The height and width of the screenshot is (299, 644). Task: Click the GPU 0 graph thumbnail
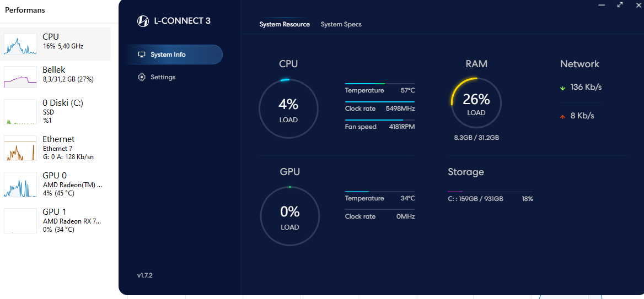pyautogui.click(x=20, y=184)
